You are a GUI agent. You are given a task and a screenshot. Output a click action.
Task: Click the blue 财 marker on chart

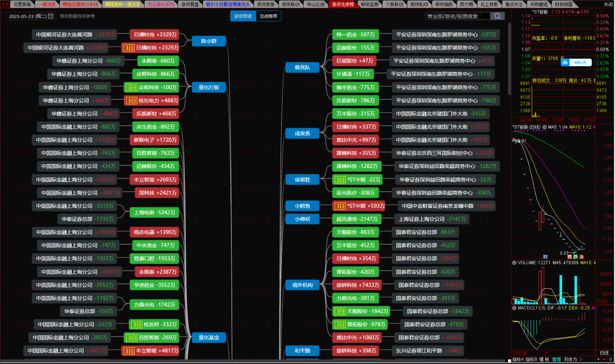(x=545, y=257)
